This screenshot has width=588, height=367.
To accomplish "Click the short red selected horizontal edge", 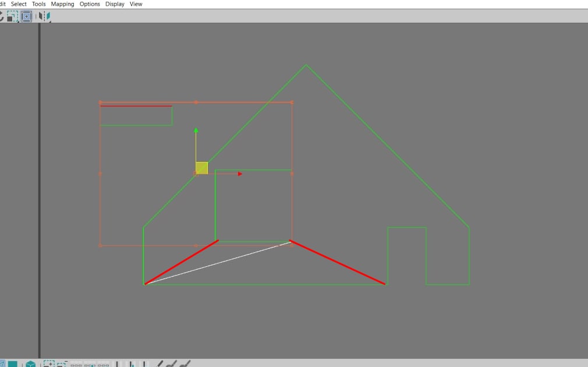I will point(136,106).
